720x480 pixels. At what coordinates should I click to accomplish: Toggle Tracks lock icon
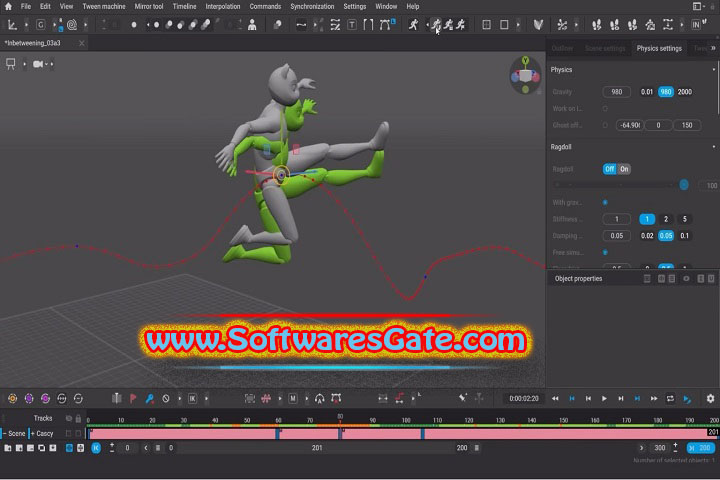tap(78, 418)
